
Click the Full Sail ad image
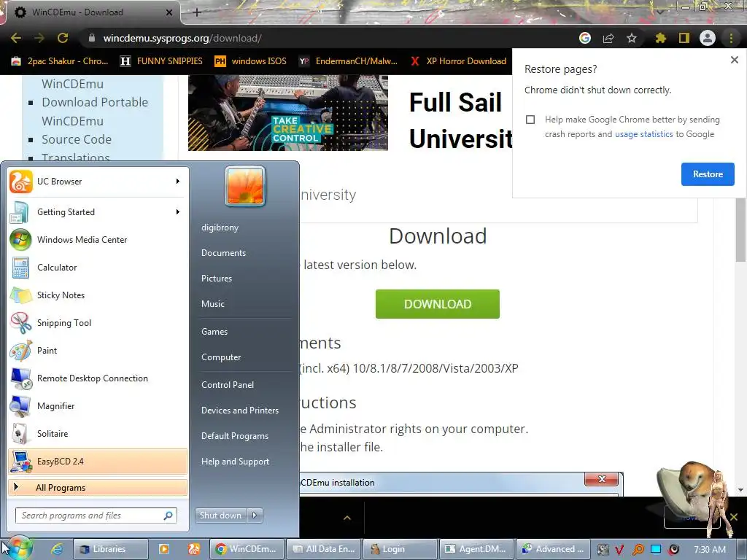coord(287,113)
